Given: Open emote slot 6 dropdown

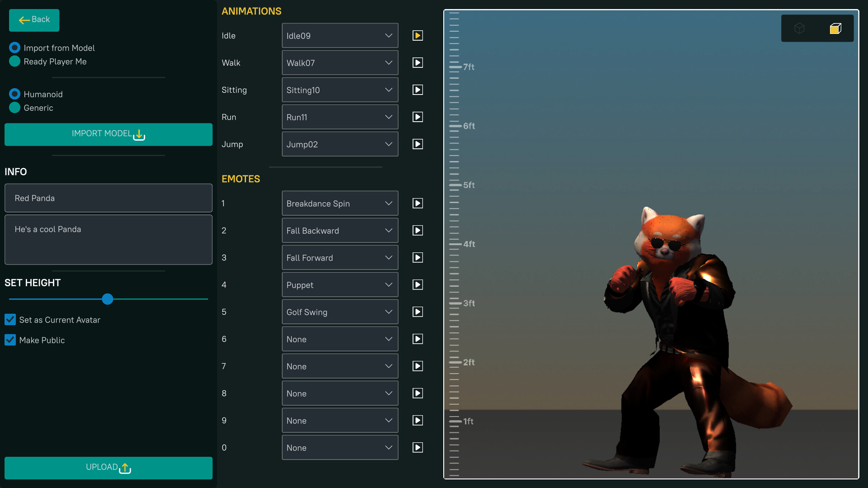Looking at the screenshot, I should tap(340, 339).
